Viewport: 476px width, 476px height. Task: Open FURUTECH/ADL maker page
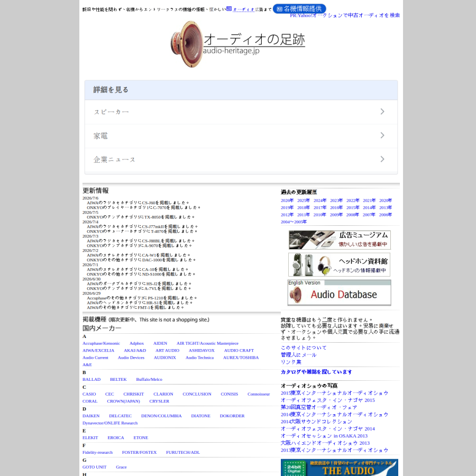pos(183,452)
